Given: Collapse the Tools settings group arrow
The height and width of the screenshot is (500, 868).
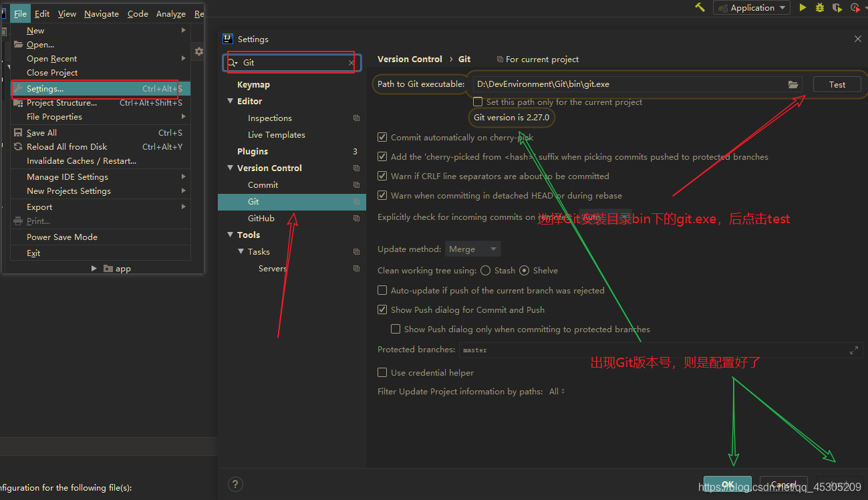Looking at the screenshot, I should coord(231,235).
